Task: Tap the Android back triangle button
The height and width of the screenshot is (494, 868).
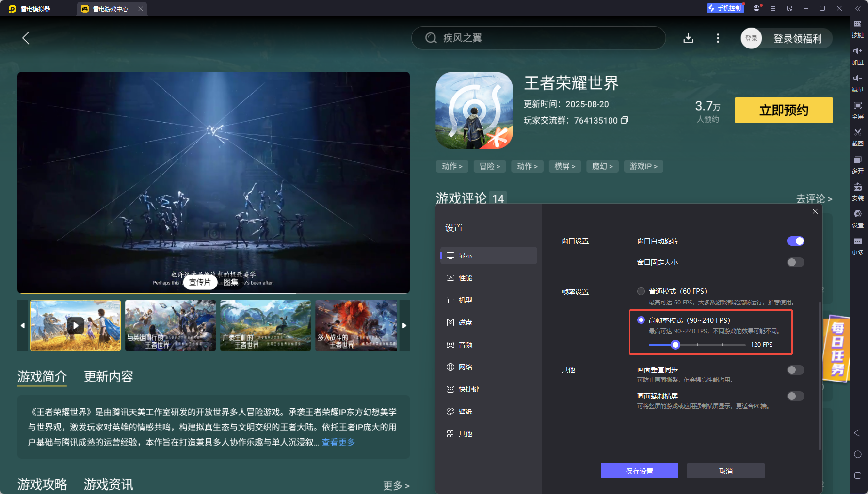Action: 857,433
